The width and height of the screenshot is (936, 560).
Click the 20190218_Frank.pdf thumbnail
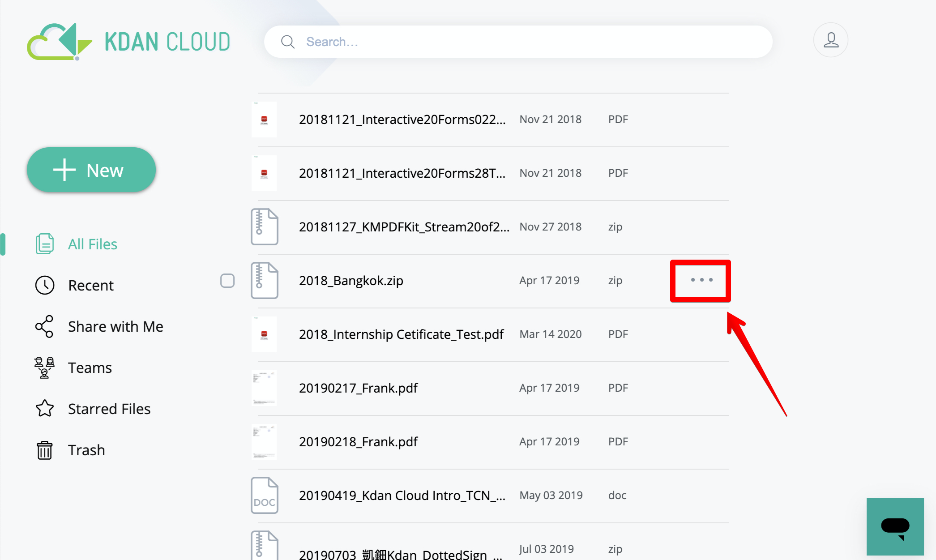264,442
